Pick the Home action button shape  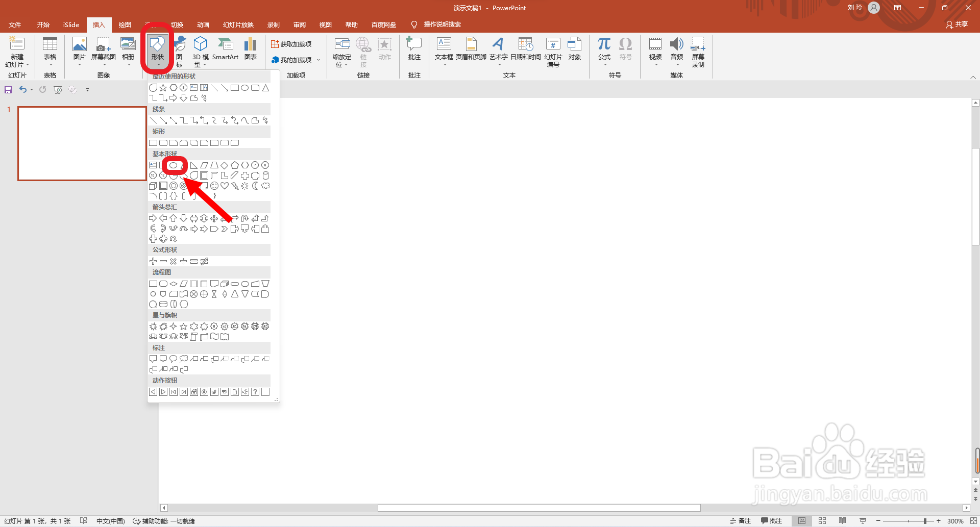point(194,392)
